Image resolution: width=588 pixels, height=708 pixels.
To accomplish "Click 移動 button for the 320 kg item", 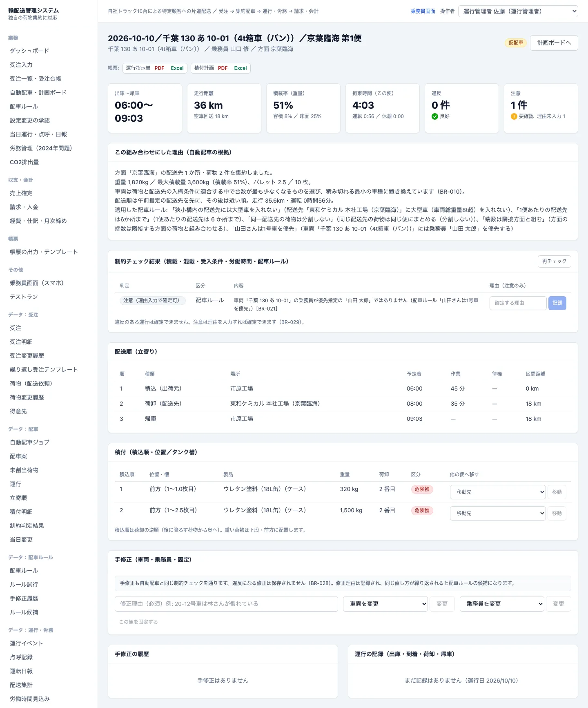I will click(557, 492).
